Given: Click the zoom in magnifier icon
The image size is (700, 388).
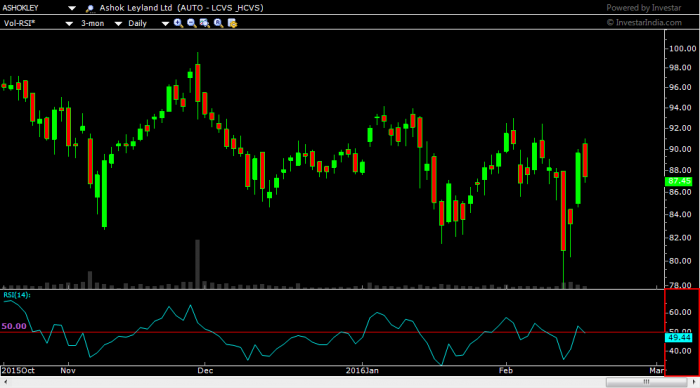Looking at the screenshot, I should [x=179, y=23].
